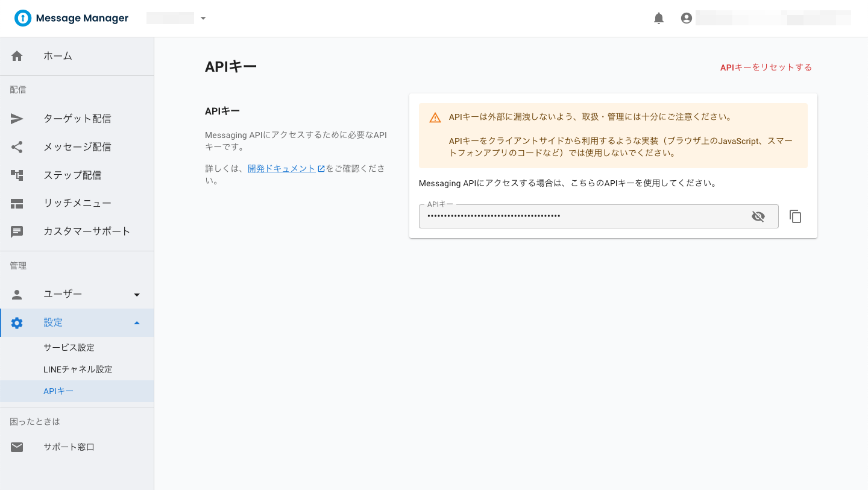Go to ホーム in the sidebar
Viewport: 868px width, 490px height.
[77, 56]
